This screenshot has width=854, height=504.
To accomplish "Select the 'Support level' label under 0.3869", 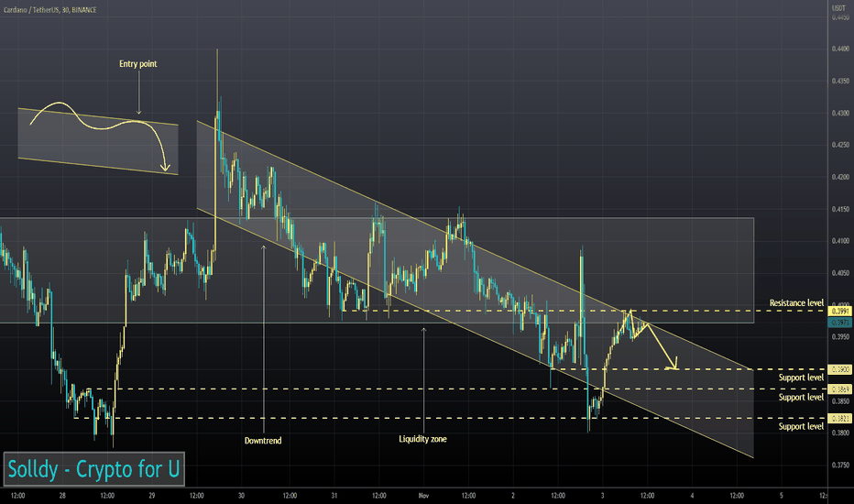I will pos(801,397).
